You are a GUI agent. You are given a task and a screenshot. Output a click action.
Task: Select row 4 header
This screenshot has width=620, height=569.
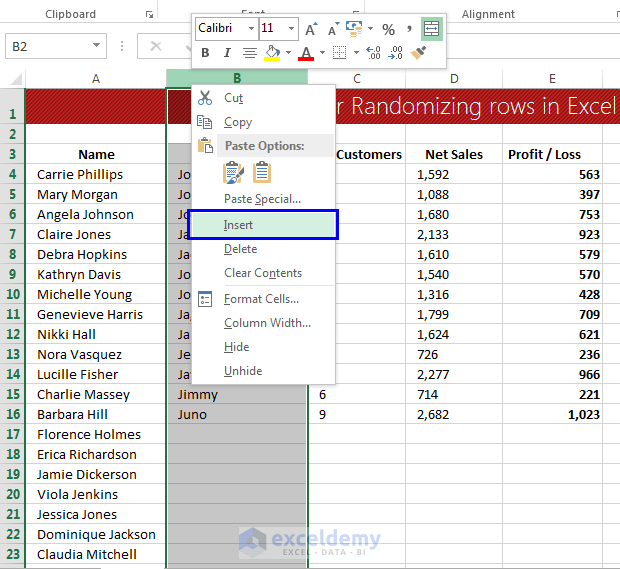click(13, 174)
